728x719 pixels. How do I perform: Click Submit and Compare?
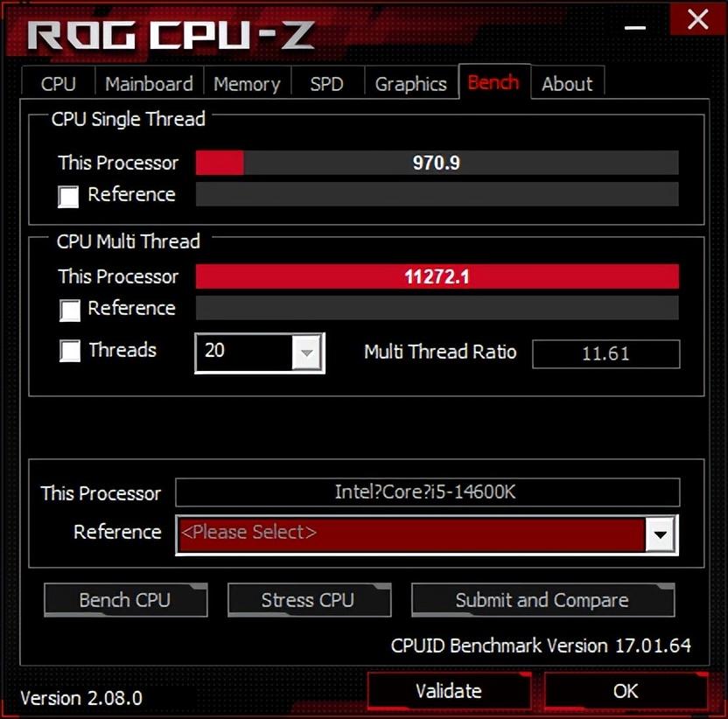click(542, 600)
